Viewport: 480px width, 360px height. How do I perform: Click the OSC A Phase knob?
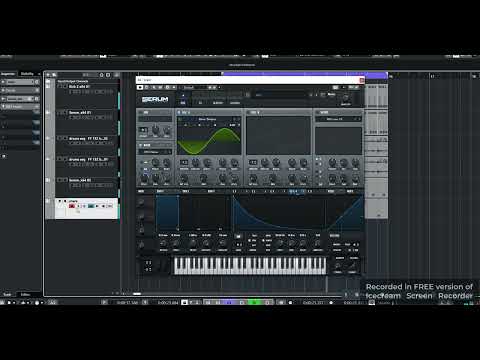(222, 163)
